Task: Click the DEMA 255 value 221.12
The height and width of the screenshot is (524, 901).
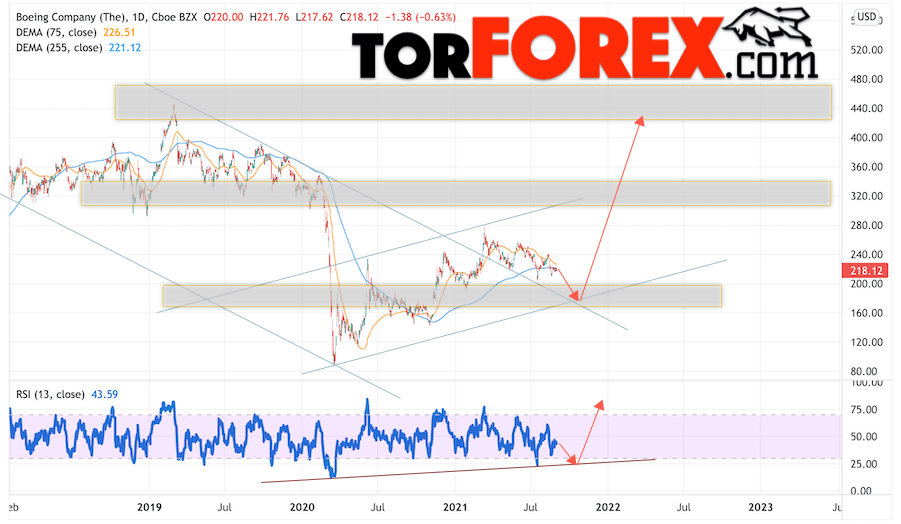Action: pyautogui.click(x=125, y=48)
